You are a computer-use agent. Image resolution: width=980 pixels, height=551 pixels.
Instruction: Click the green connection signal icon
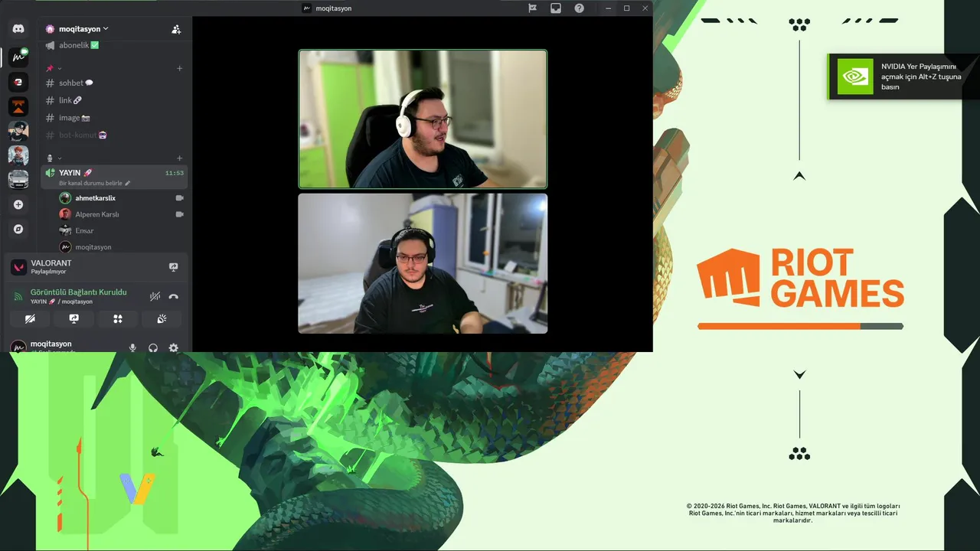click(x=19, y=296)
